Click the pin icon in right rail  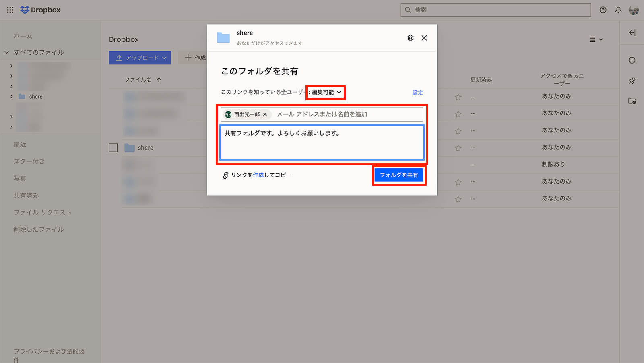[x=632, y=80]
